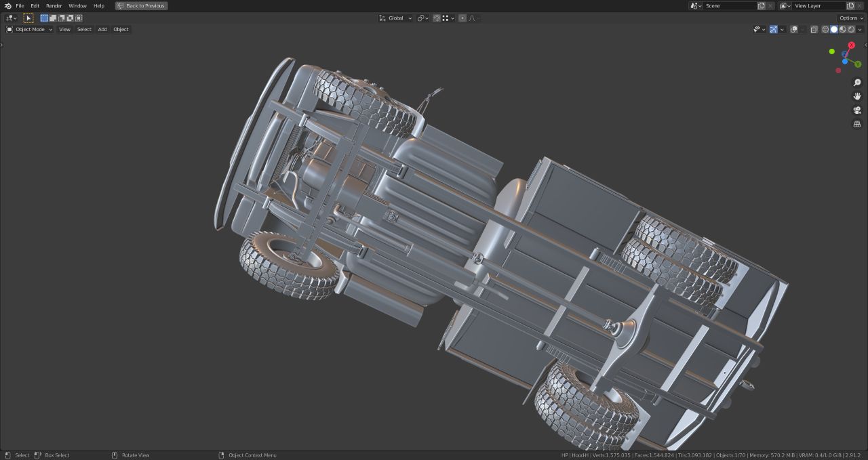Image resolution: width=868 pixels, height=460 pixels.
Task: Choose Intersect existing selection mode
Action: 79,18
